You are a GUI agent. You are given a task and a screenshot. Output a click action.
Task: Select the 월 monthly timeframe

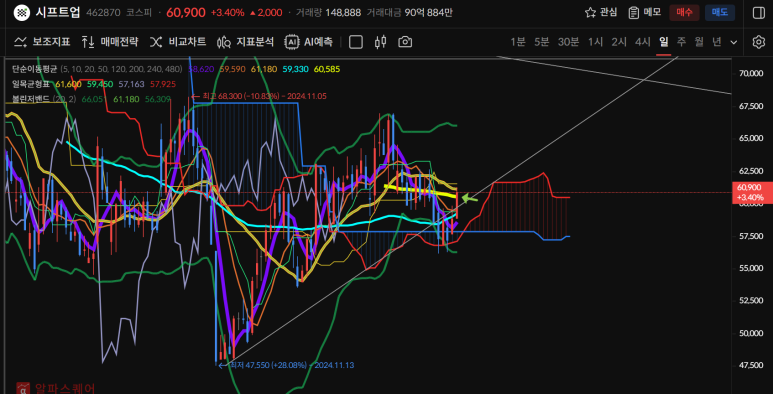click(x=699, y=42)
